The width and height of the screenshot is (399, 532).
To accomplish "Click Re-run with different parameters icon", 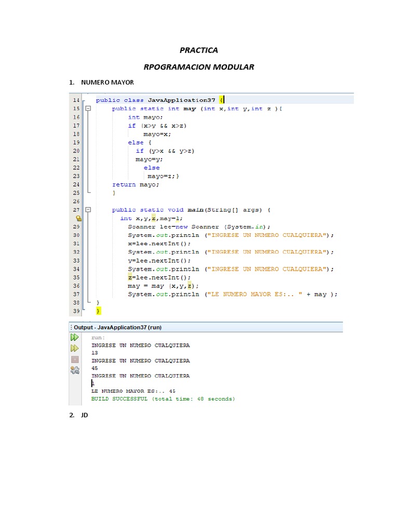I will point(75,348).
